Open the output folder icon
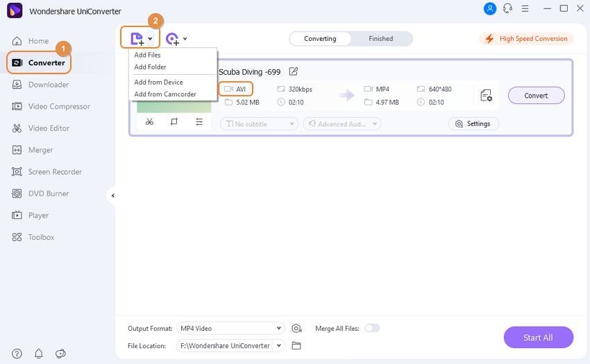The width and height of the screenshot is (590, 364). 296,345
